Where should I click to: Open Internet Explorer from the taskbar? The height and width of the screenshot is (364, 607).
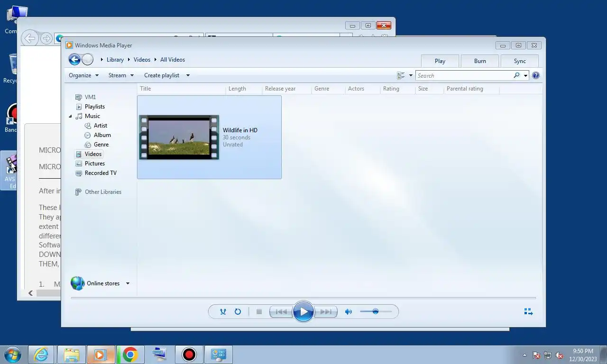point(41,355)
